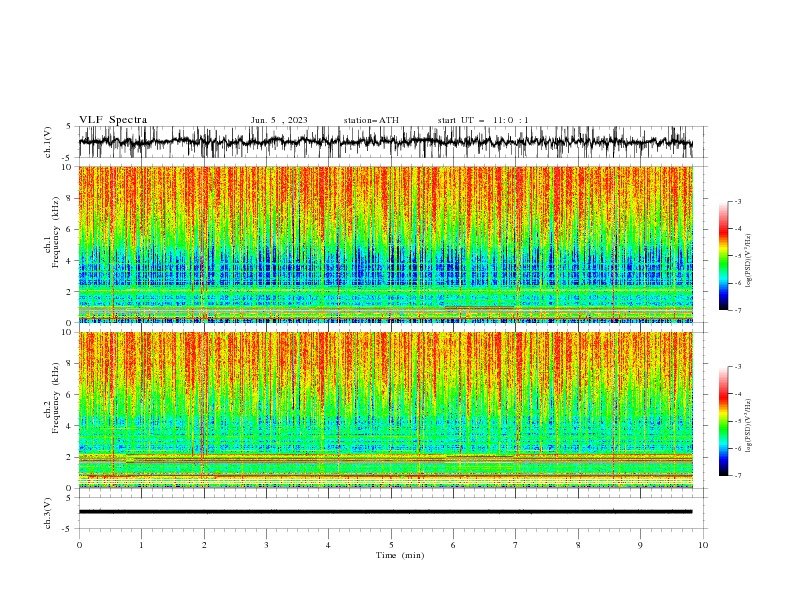Click the ch.2 spectrogram plot

(x=386, y=410)
